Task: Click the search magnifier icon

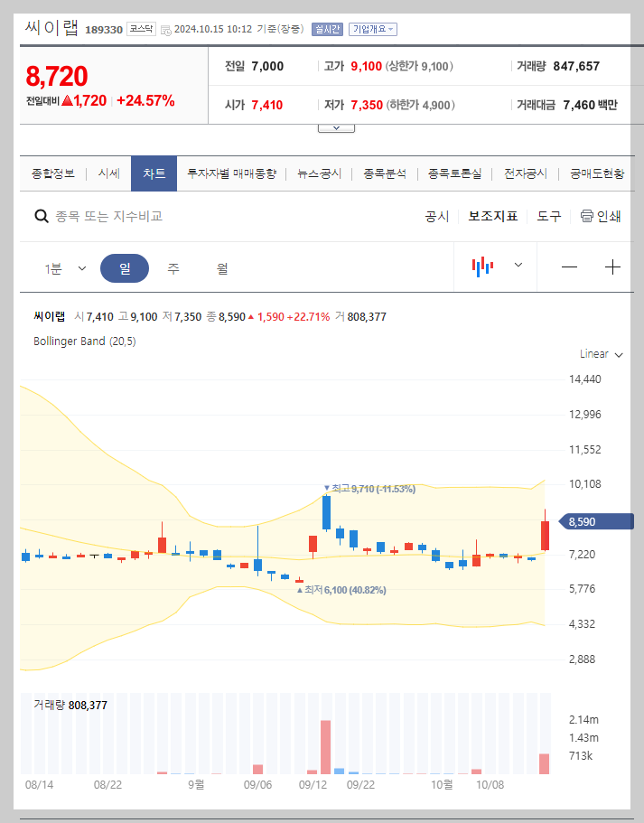Action: 41,216
